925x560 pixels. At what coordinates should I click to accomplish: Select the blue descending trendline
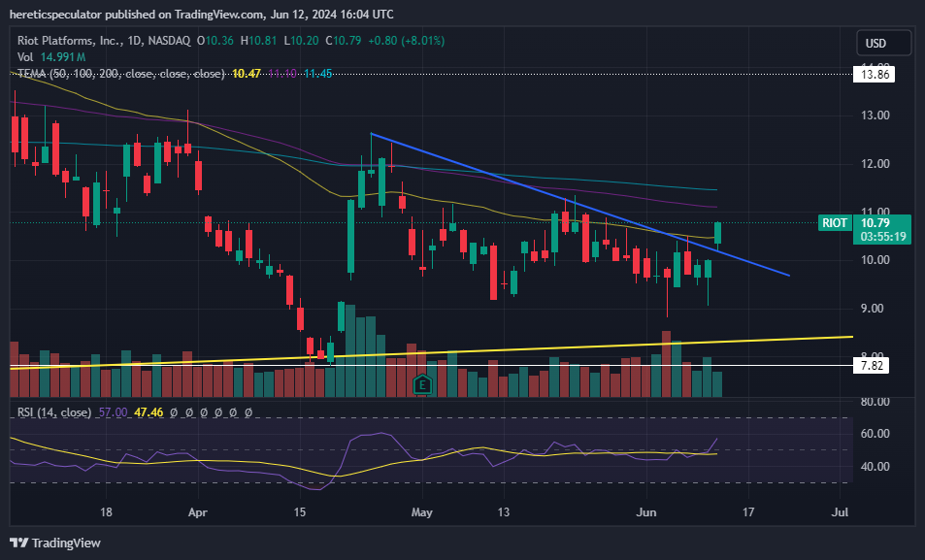[579, 204]
